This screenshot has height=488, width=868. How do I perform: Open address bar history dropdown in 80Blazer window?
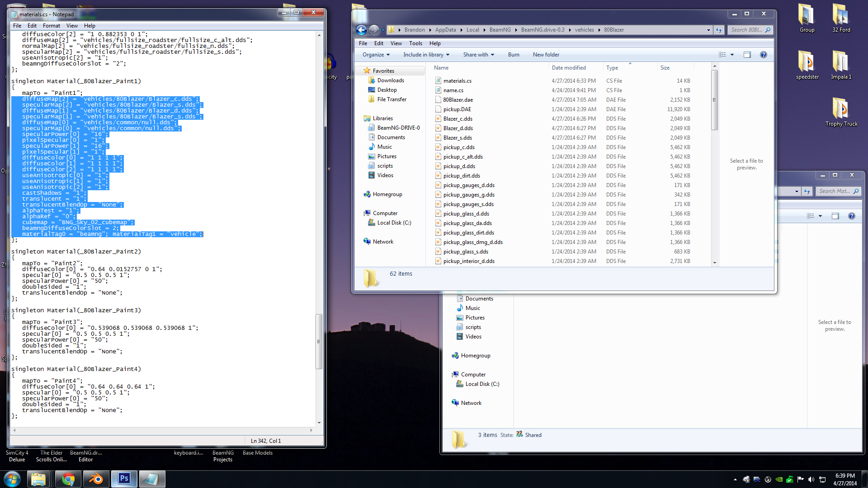point(708,30)
